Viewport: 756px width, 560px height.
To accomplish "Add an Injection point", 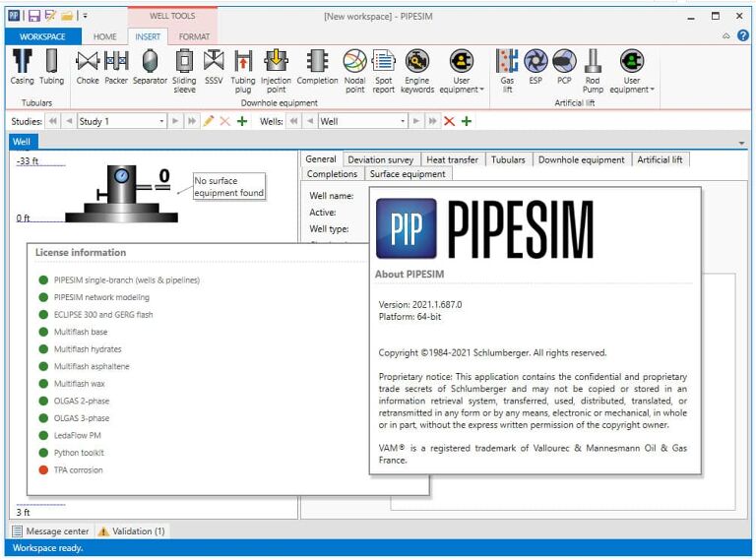I will click(x=277, y=71).
